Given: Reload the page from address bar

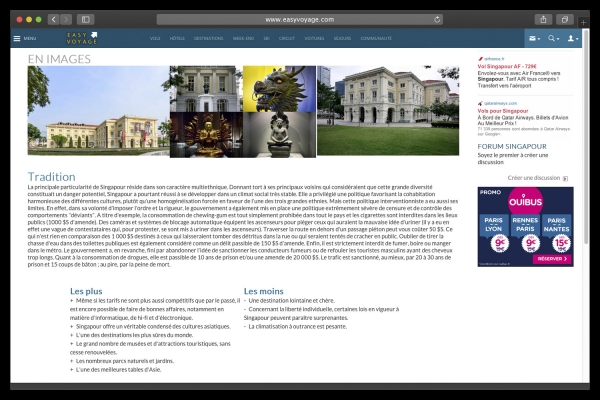Looking at the screenshot, I should point(437,19).
